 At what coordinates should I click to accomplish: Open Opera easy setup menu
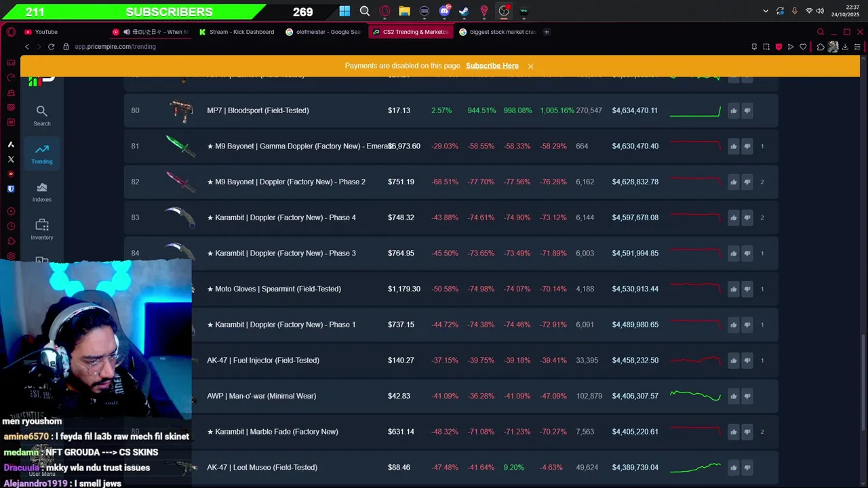point(858,47)
